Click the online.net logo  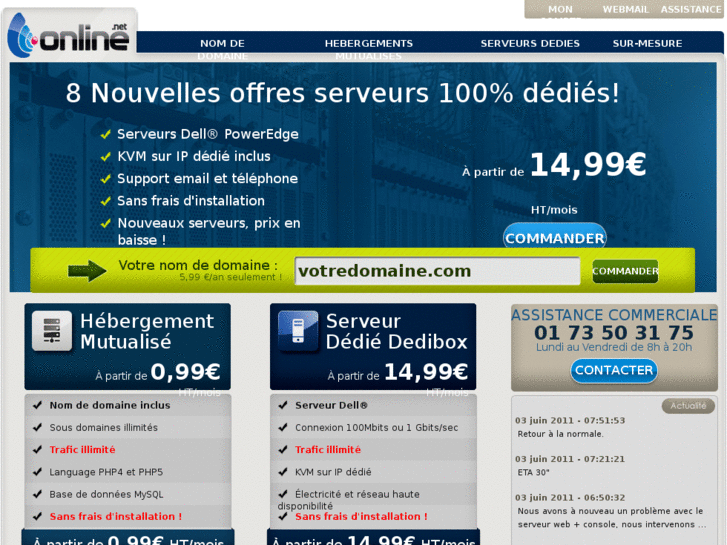click(68, 36)
